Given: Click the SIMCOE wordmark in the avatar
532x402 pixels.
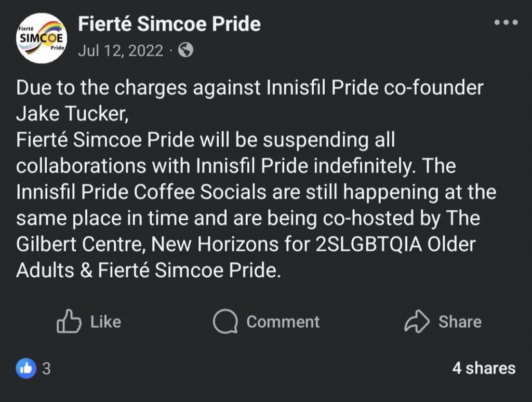Looking at the screenshot, I should click(x=41, y=38).
